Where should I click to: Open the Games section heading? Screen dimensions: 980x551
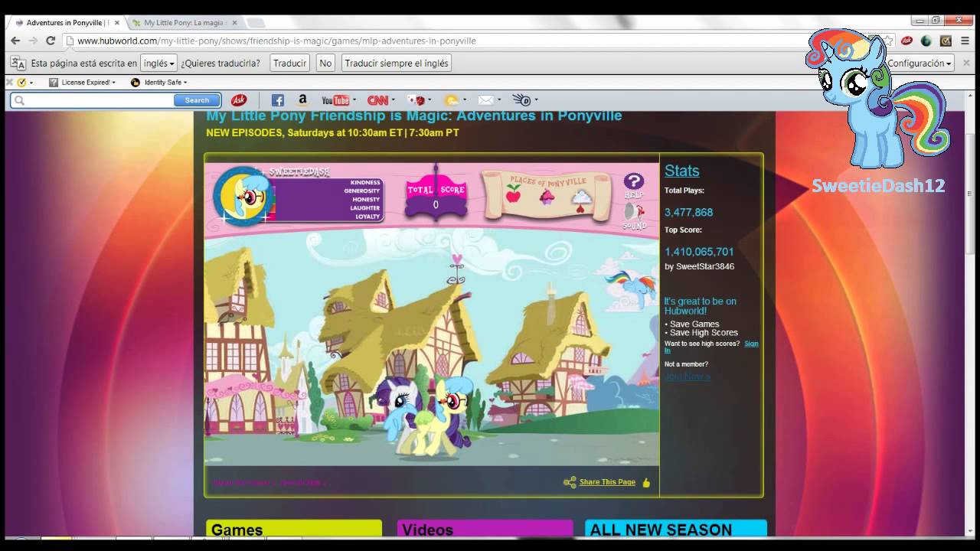click(x=294, y=529)
